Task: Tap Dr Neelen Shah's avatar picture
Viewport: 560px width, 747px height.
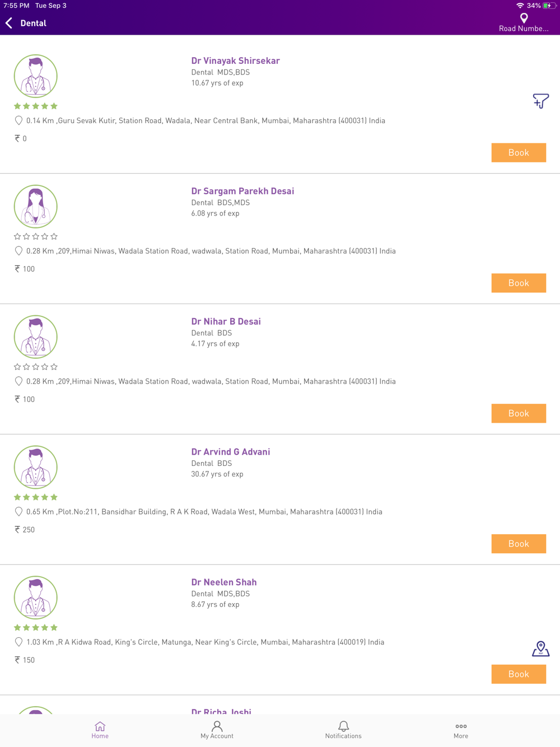Action: point(36,597)
